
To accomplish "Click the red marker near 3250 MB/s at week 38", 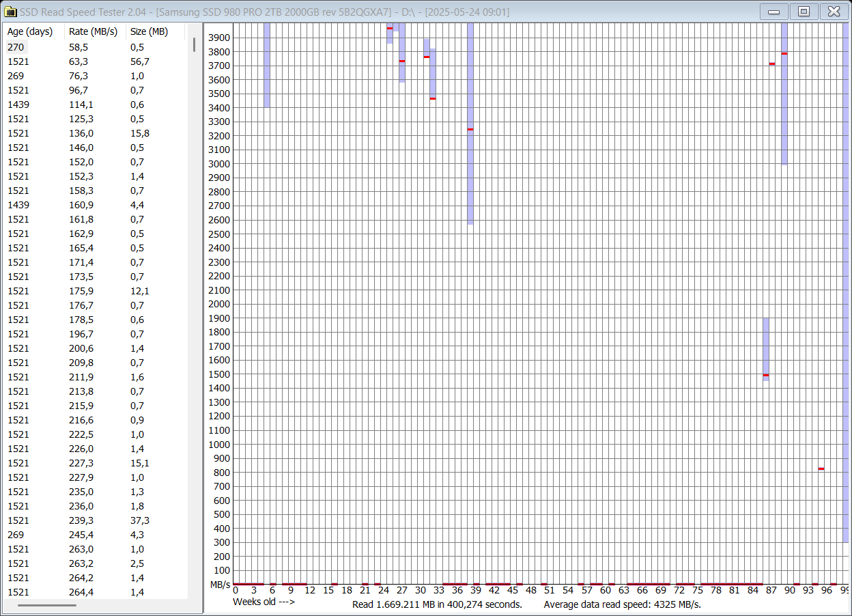I will click(470, 129).
